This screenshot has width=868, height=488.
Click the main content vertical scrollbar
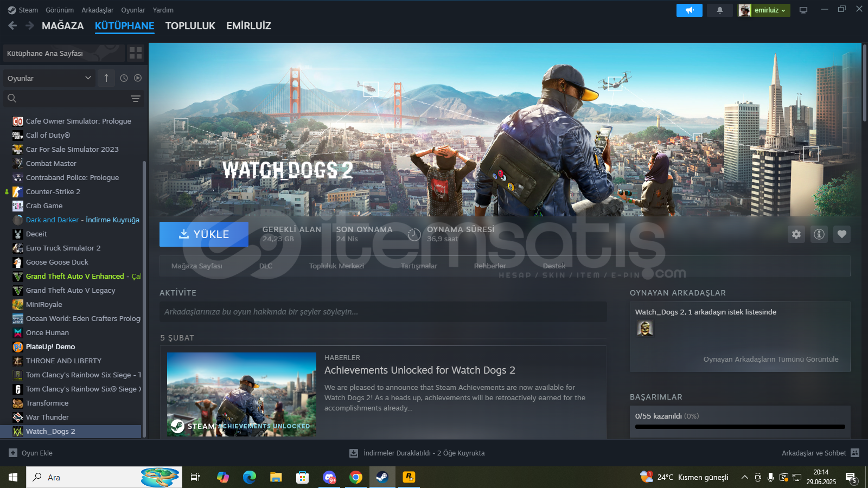point(865,82)
